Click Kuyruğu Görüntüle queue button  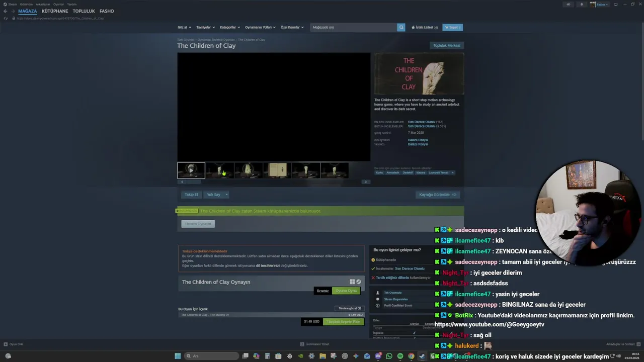tap(438, 195)
